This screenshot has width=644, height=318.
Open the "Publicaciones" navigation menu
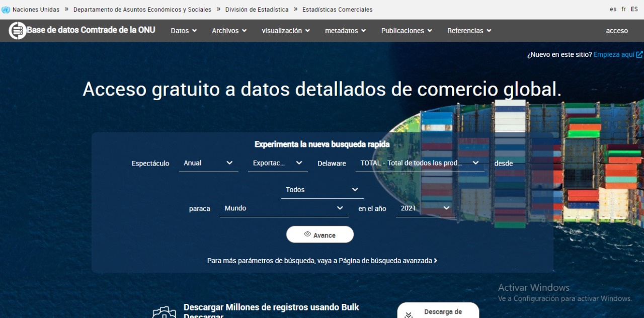406,30
